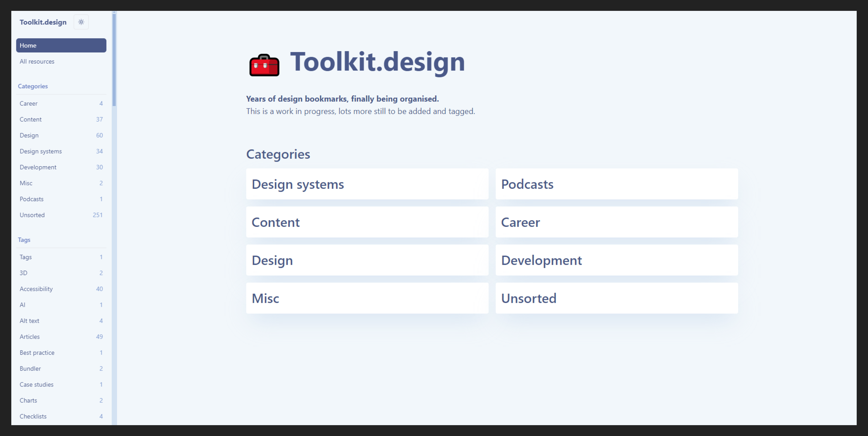Select the Alt text tag
868x436 pixels.
point(61,321)
